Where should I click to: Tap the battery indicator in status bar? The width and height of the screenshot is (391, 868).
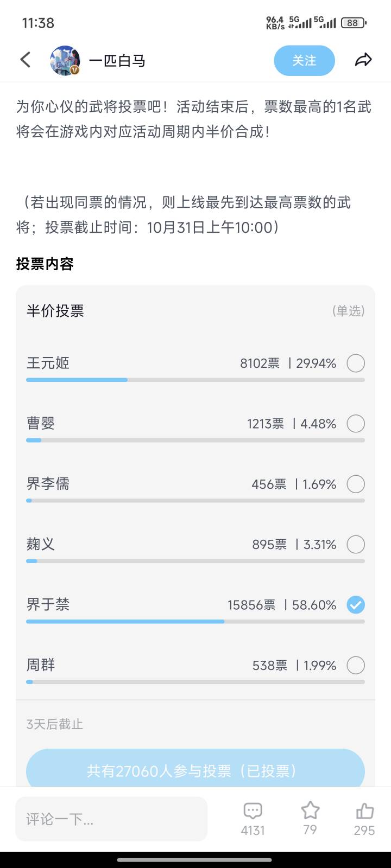click(x=353, y=23)
